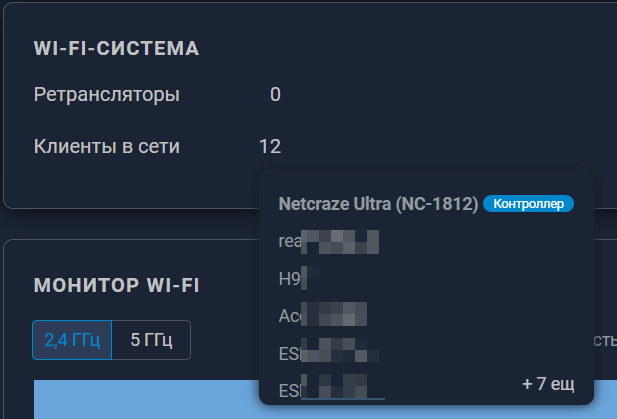The height and width of the screenshot is (419, 617).
Task: Open the Ретрансляторы count of 0
Action: (275, 95)
